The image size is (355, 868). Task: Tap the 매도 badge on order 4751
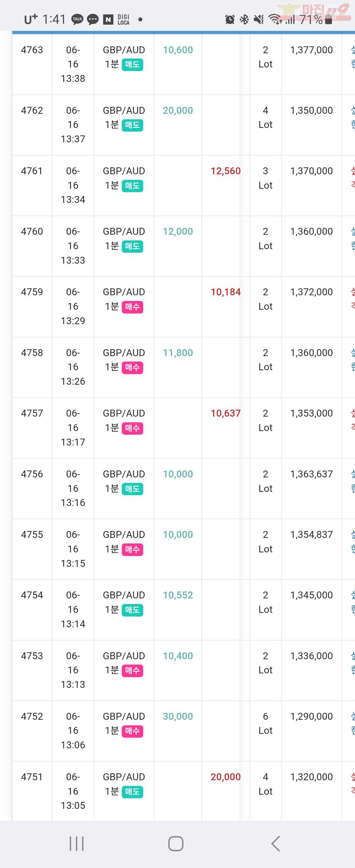[x=132, y=792]
